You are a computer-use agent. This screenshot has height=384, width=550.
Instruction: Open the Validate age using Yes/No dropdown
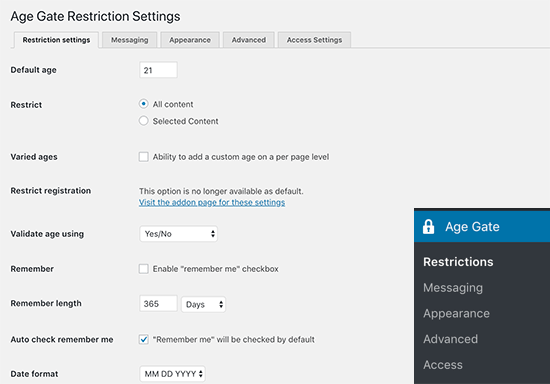(x=179, y=234)
